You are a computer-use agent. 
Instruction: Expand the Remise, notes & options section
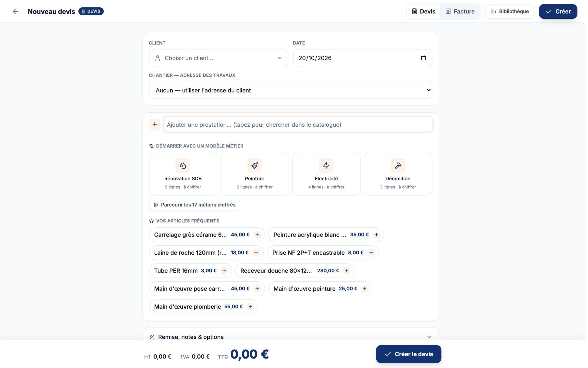[x=291, y=337]
